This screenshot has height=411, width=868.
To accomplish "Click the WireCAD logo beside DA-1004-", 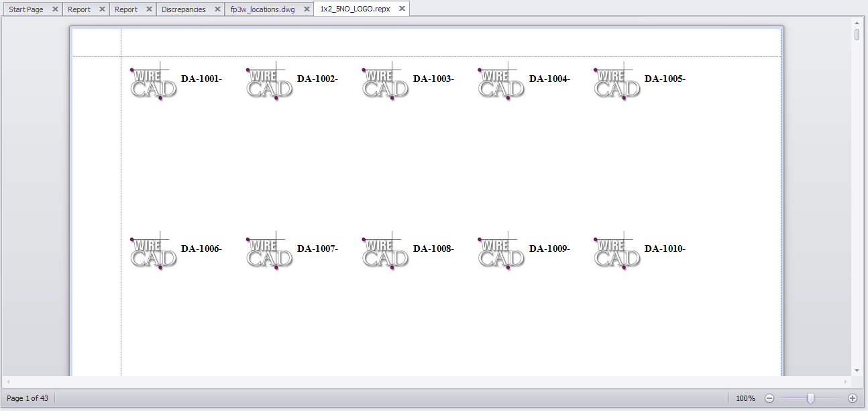I will (x=501, y=81).
